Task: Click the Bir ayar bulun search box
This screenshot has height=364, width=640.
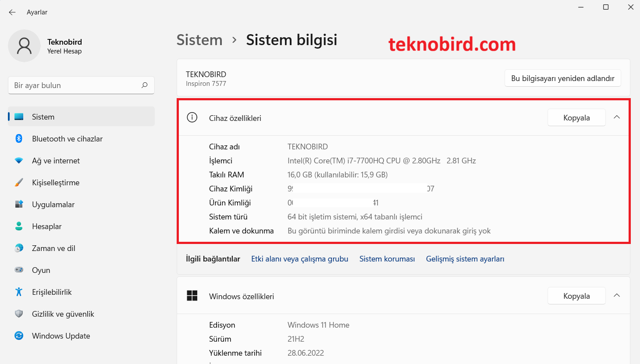Action: (x=81, y=85)
